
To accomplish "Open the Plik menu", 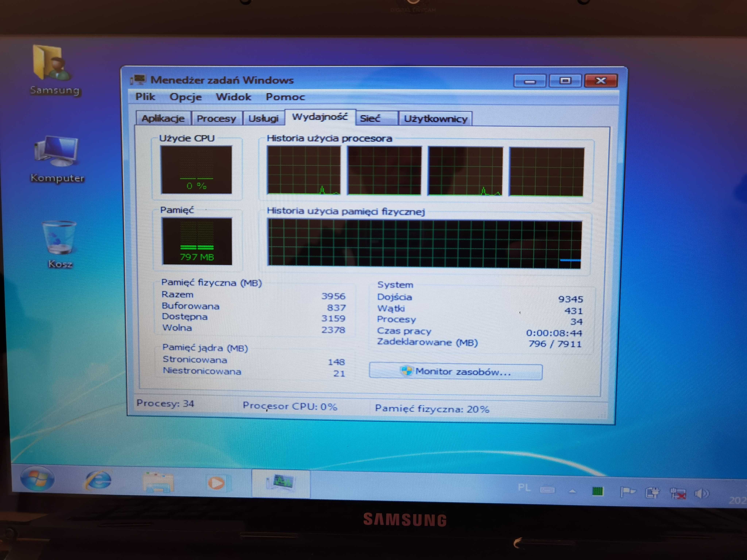I will pyautogui.click(x=145, y=97).
